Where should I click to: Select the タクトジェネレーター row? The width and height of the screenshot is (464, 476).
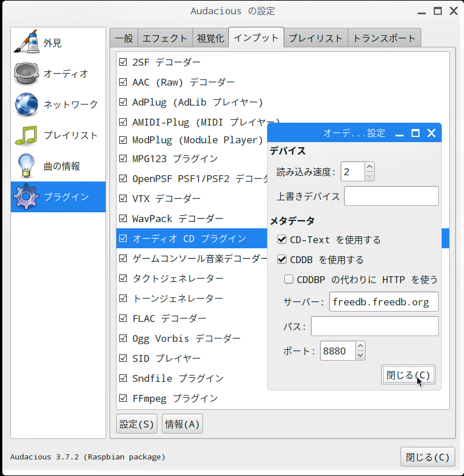(x=192, y=278)
